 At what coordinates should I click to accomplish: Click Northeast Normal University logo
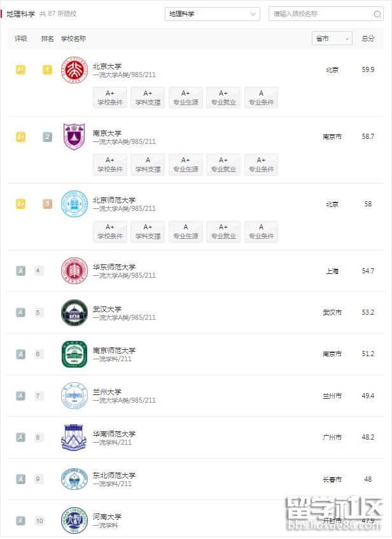click(74, 479)
